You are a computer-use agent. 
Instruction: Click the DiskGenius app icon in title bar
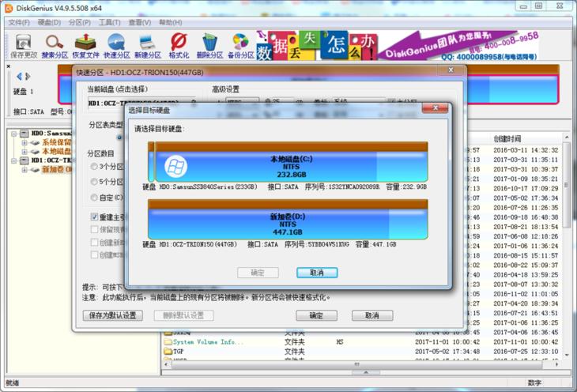click(x=9, y=8)
